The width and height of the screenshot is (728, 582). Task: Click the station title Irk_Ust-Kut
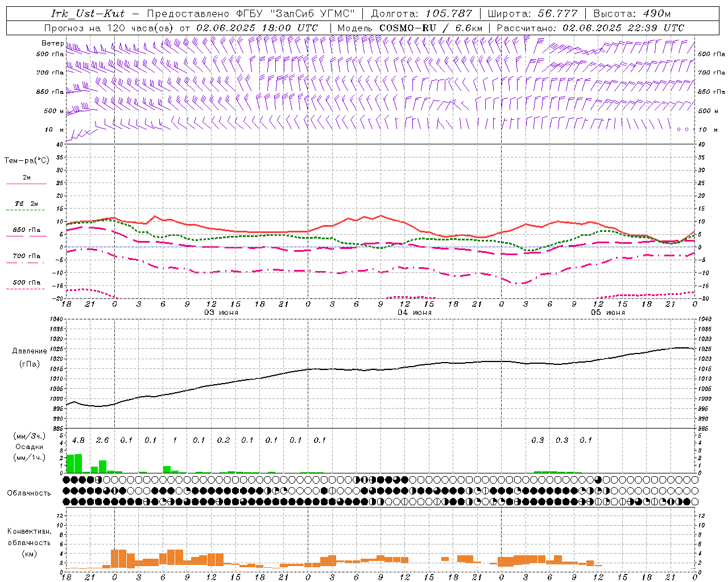click(88, 14)
